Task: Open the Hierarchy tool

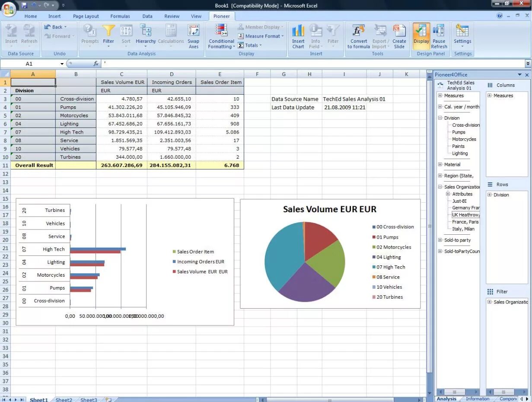Action: point(146,35)
